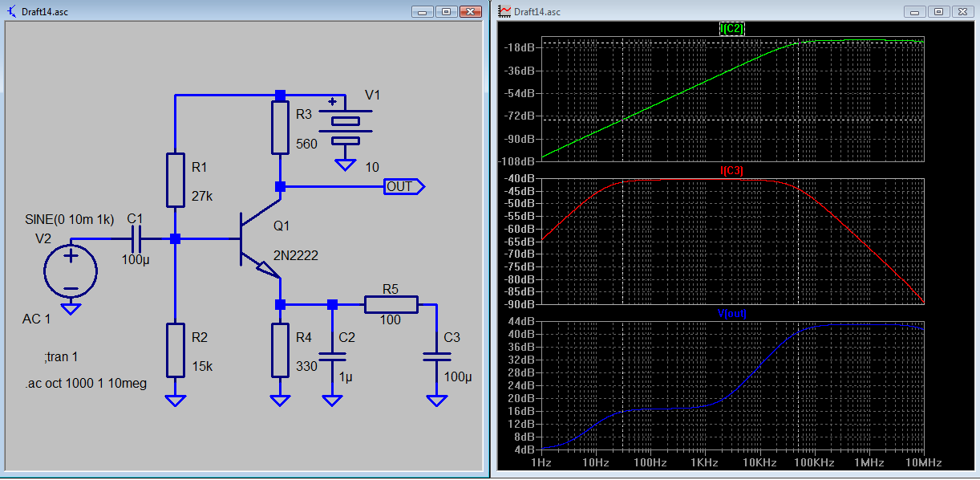
Task: Click the 2N2222 transistor model text
Action: (x=295, y=255)
